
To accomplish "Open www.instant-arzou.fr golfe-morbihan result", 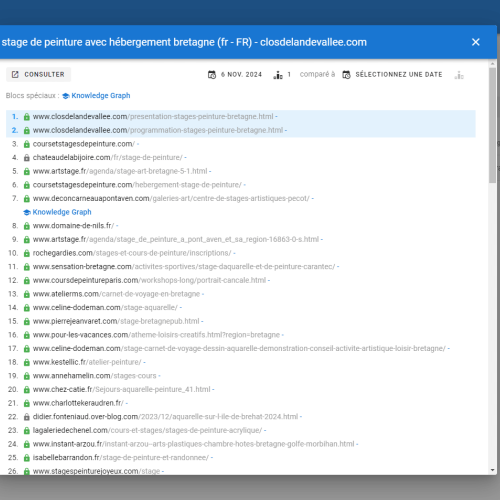I will (x=194, y=444).
